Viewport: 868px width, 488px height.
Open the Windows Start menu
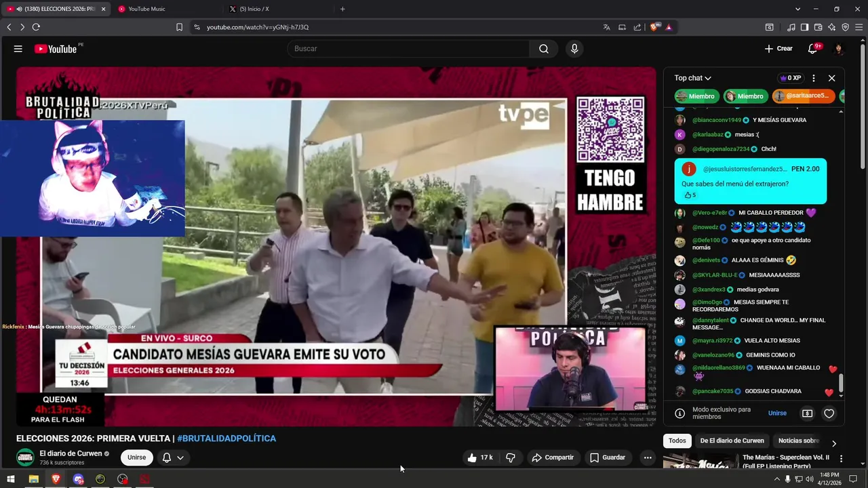[10, 479]
